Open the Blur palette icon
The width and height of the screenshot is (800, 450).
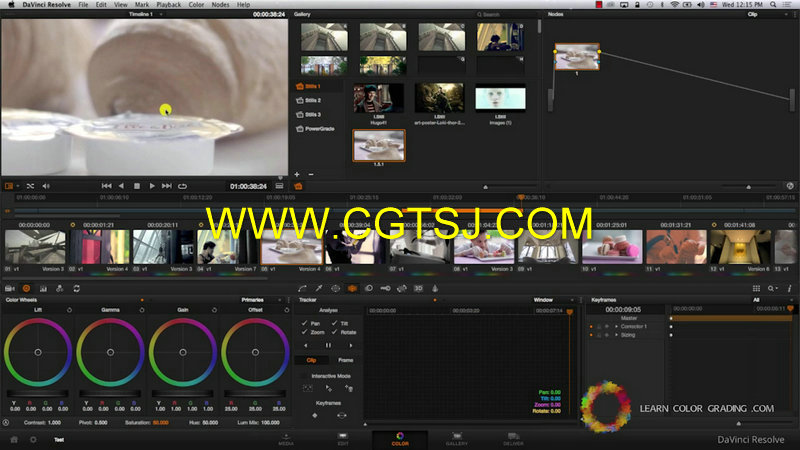click(368, 288)
